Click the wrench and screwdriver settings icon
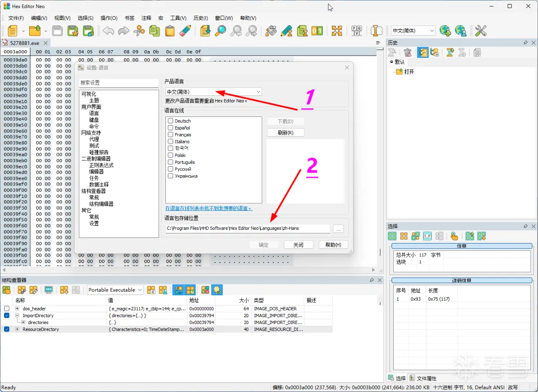Screen dimensions: 538x392 [x=481, y=30]
